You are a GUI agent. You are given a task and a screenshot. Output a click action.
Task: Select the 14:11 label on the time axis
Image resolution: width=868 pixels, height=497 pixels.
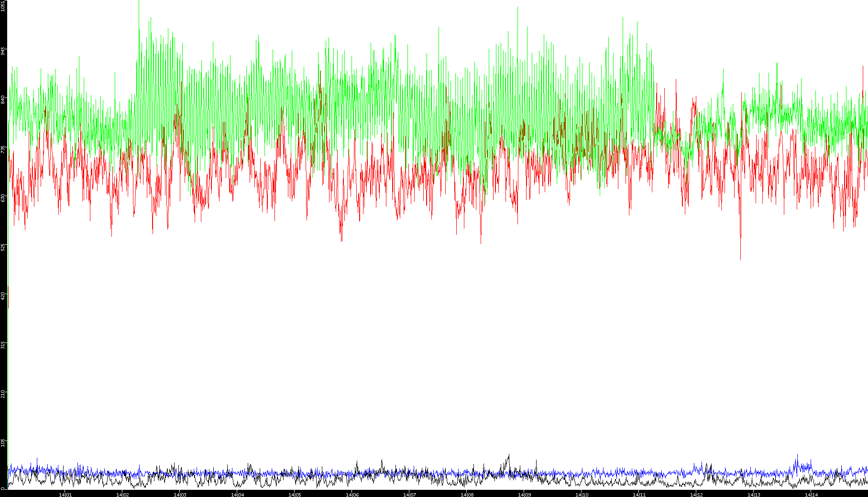(639, 495)
